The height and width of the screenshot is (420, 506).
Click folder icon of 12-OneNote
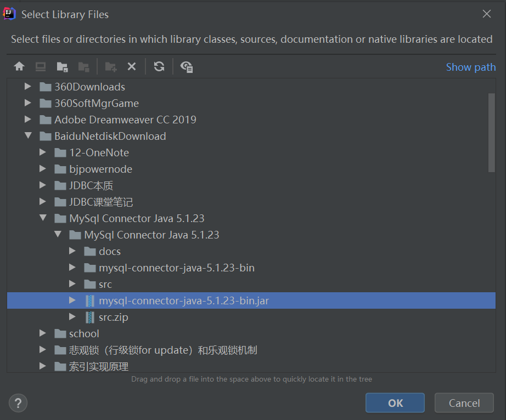coord(60,152)
